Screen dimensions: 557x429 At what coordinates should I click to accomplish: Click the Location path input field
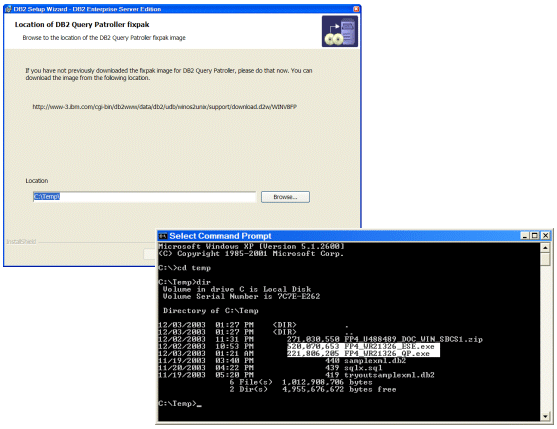[144, 197]
